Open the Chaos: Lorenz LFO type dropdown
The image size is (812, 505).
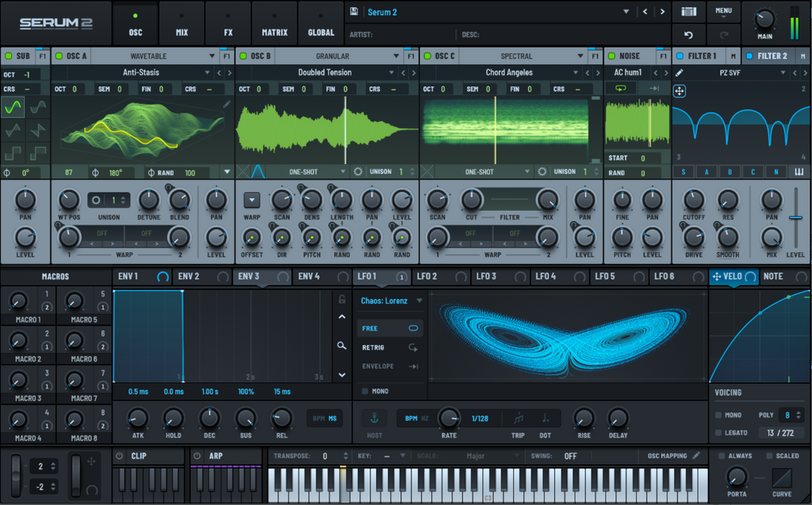point(392,300)
